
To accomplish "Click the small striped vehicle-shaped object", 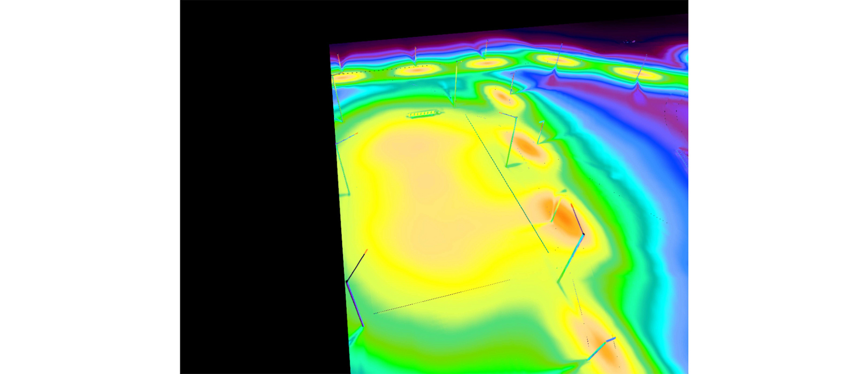I will point(423,114).
